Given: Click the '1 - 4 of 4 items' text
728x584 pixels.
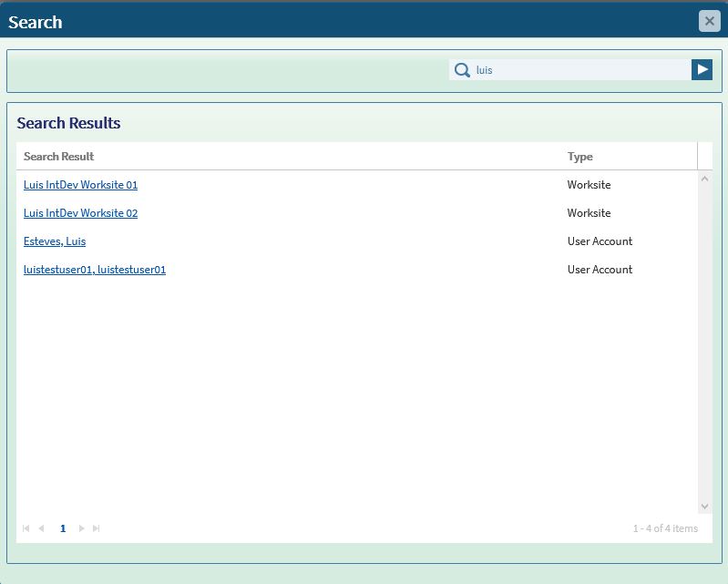Looking at the screenshot, I should point(665,528).
